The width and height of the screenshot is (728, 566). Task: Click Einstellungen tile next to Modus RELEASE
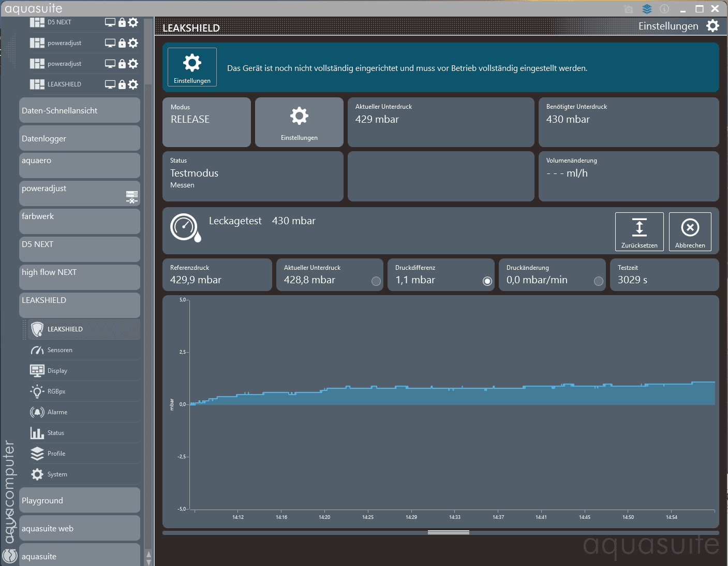pos(299,122)
